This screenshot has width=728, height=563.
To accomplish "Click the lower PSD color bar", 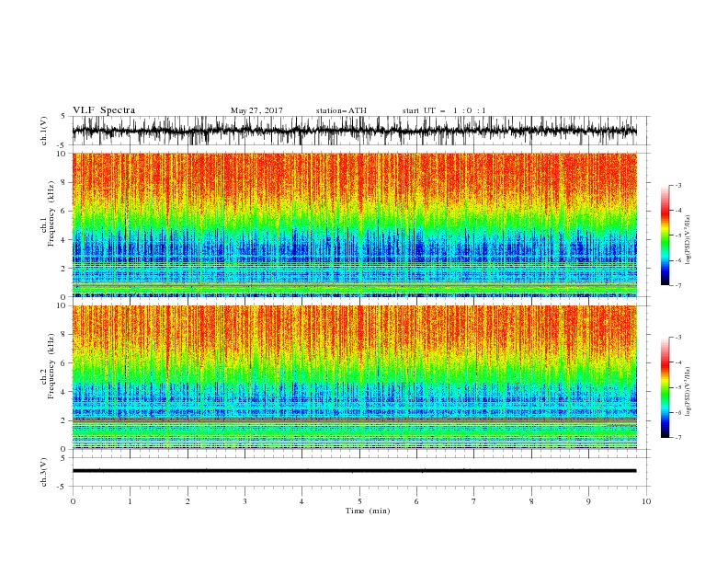I will [665, 387].
